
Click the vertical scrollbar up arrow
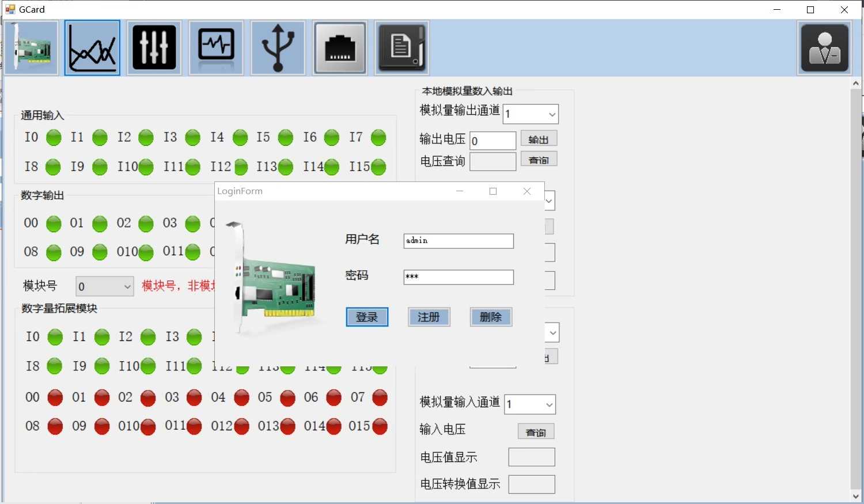(855, 84)
